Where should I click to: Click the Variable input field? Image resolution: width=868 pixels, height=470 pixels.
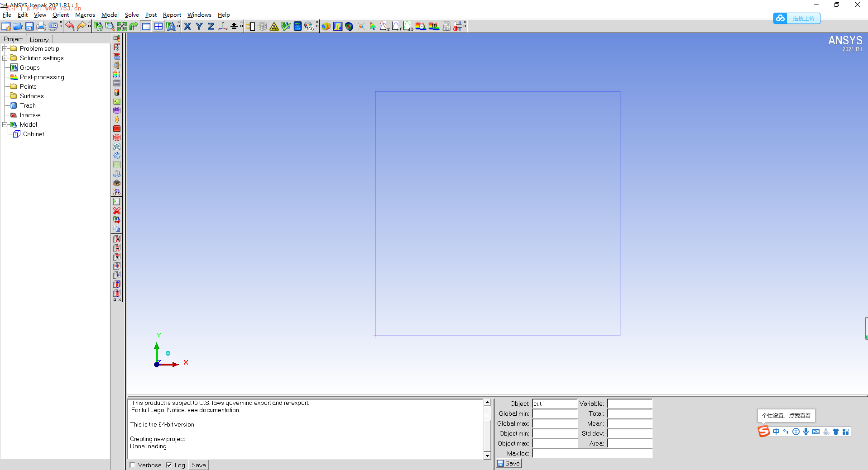pos(629,404)
